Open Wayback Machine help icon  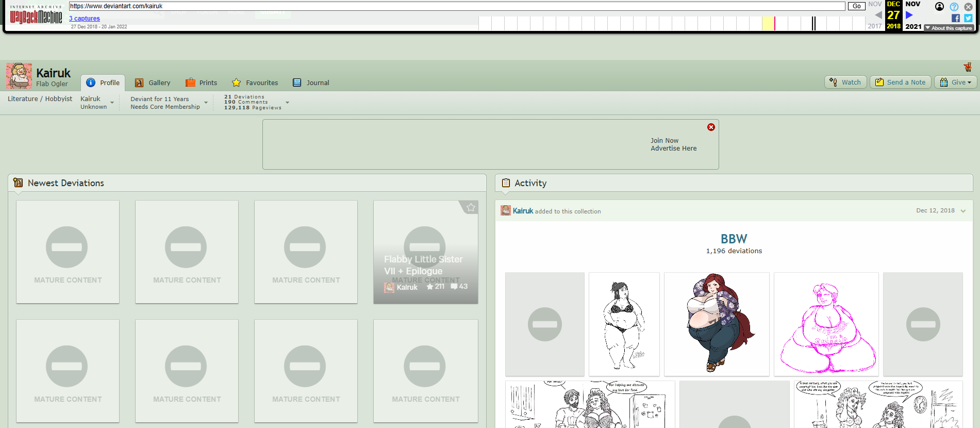tap(954, 7)
